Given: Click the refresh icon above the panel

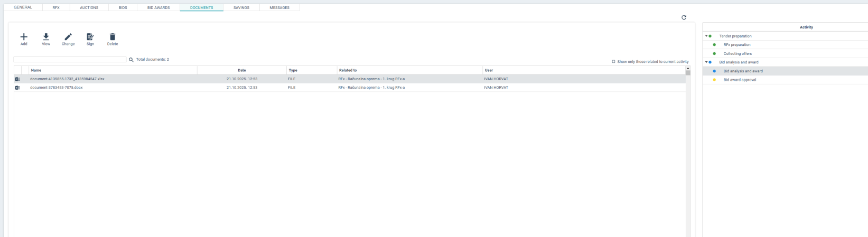Looking at the screenshot, I should pos(684,17).
